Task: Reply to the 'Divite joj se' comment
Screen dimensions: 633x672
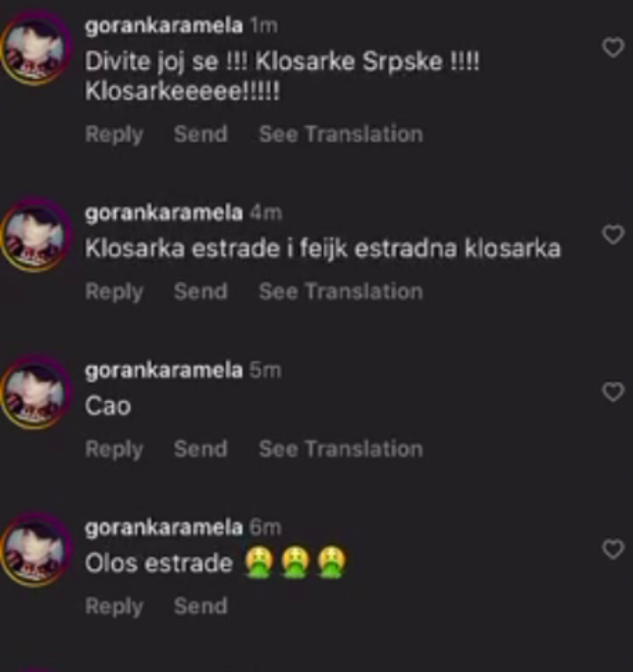Action: coord(114,135)
